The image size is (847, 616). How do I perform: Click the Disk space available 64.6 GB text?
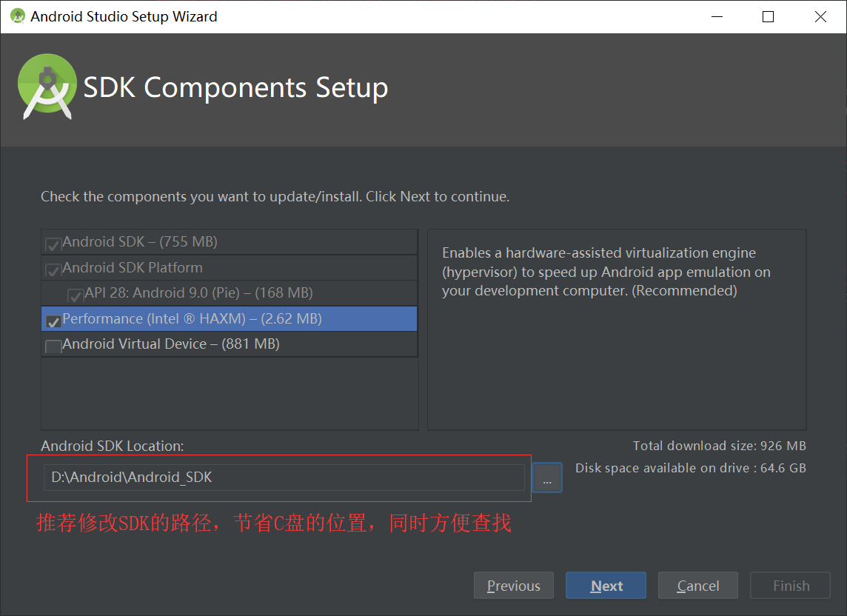(691, 468)
